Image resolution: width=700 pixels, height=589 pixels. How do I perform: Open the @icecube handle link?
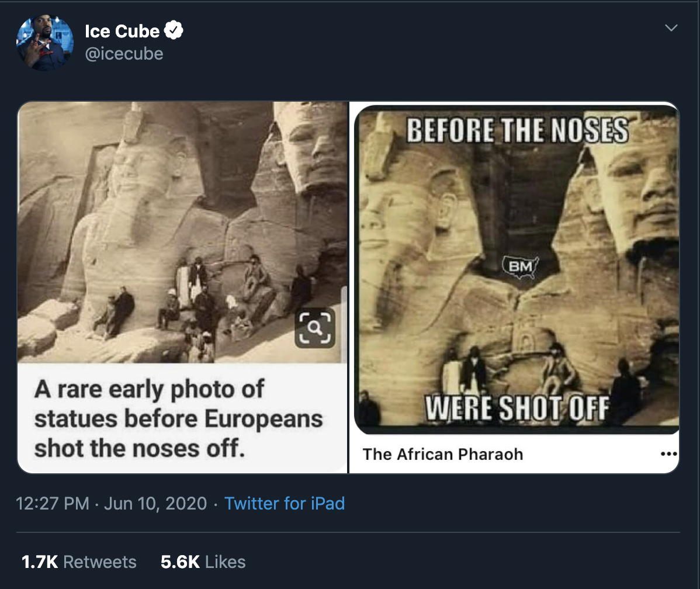pos(124,54)
